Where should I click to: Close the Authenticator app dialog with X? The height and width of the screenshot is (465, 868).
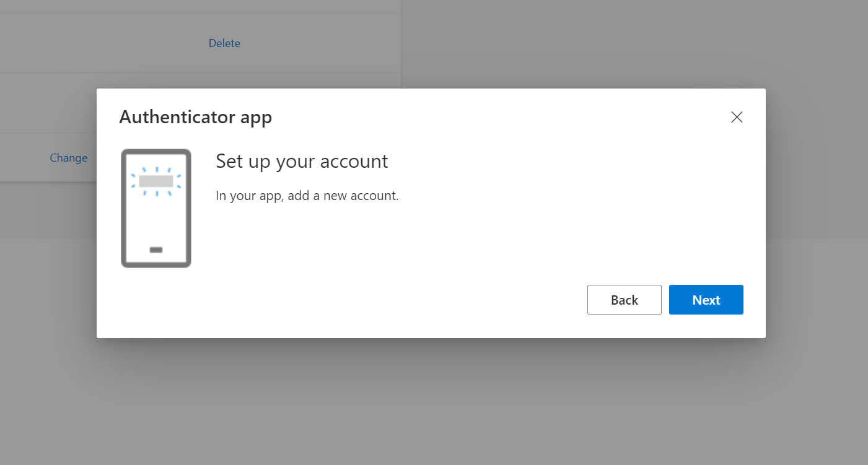(x=737, y=117)
